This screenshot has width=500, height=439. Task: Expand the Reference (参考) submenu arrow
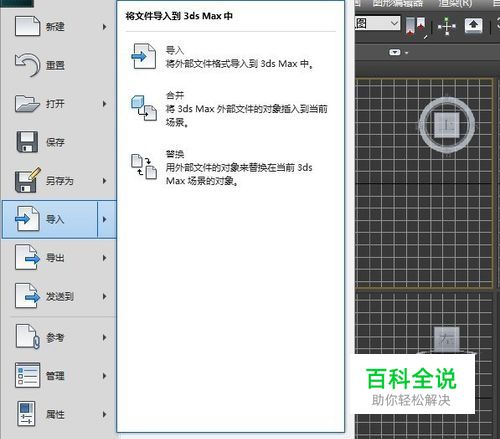pyautogui.click(x=105, y=337)
